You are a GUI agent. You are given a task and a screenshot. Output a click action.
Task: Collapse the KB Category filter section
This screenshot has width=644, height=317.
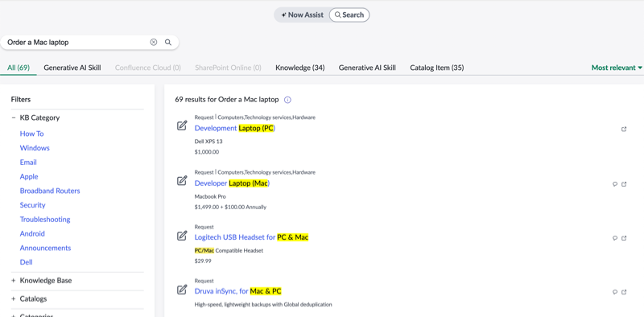click(14, 117)
